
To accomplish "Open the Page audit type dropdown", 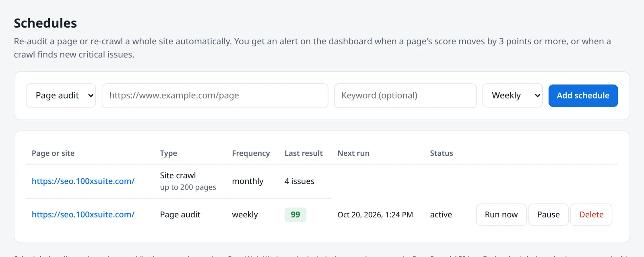I will (61, 96).
